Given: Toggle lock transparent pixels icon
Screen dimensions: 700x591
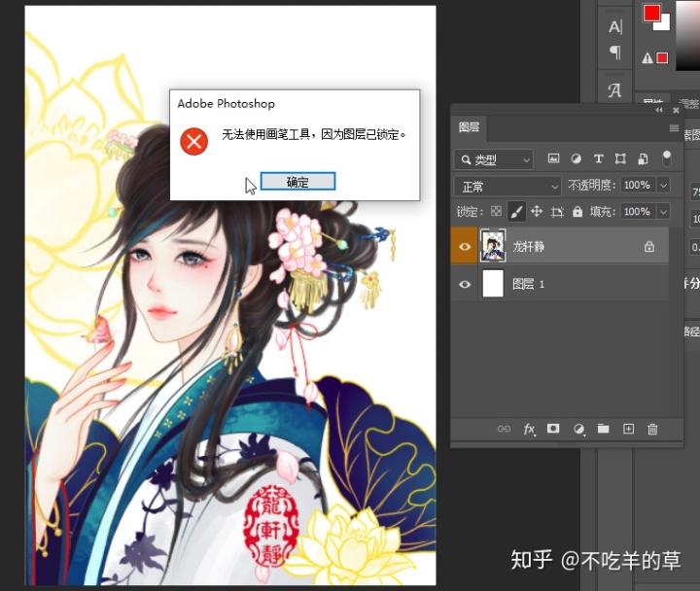Looking at the screenshot, I should point(496,211).
